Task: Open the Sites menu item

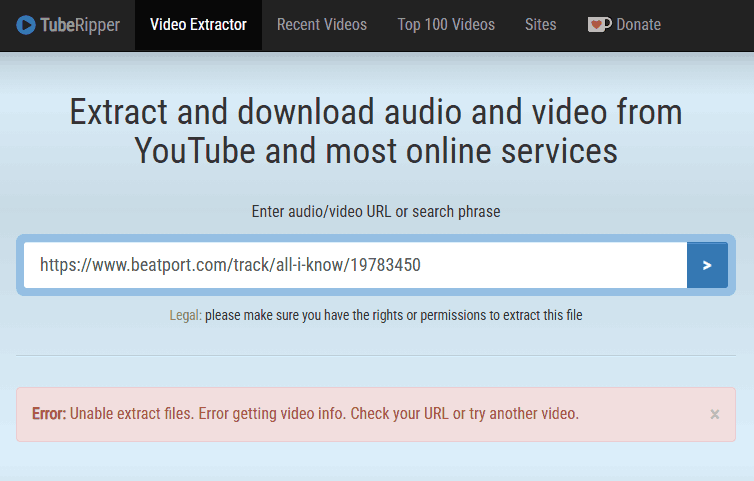Action: click(x=540, y=25)
